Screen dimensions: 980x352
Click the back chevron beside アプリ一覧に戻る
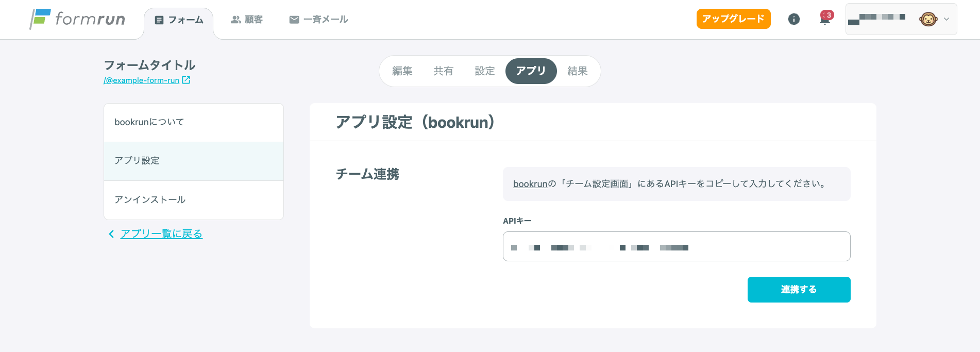(x=111, y=234)
